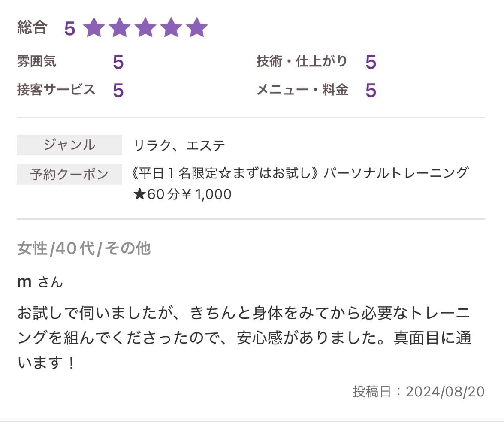Select the 技術・仕上がり rating label
The image size is (504, 423).
coord(302,62)
